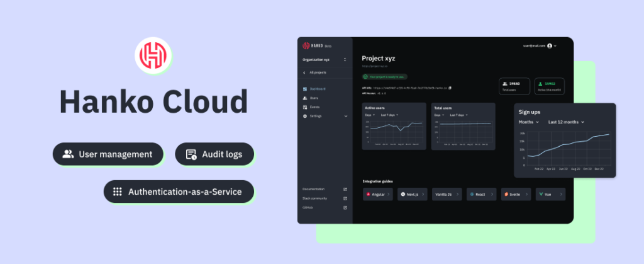The height and width of the screenshot is (264, 644).
Task: Click the back chevron beside All projects
Action: point(304,72)
